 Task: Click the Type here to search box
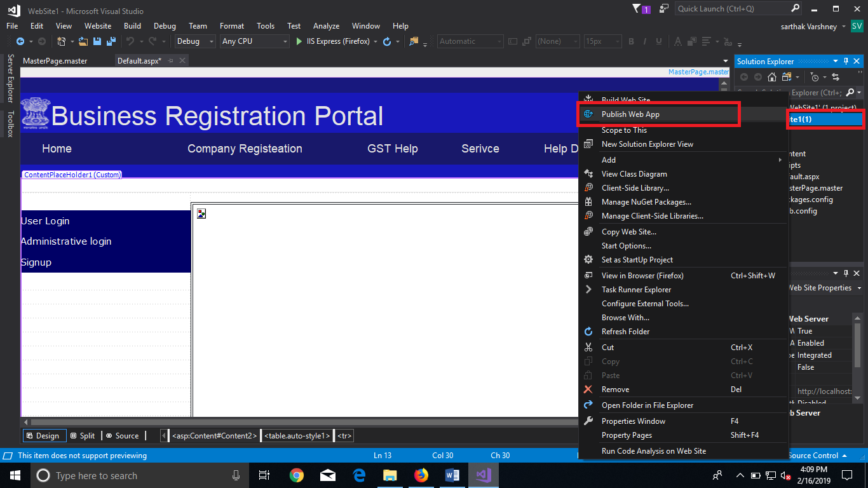point(137,475)
